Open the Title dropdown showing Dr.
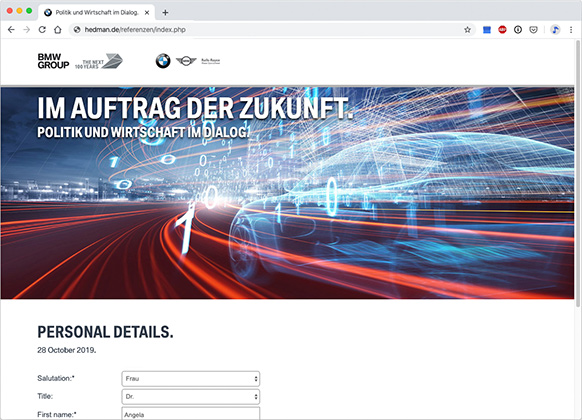582x420 pixels. pos(191,397)
